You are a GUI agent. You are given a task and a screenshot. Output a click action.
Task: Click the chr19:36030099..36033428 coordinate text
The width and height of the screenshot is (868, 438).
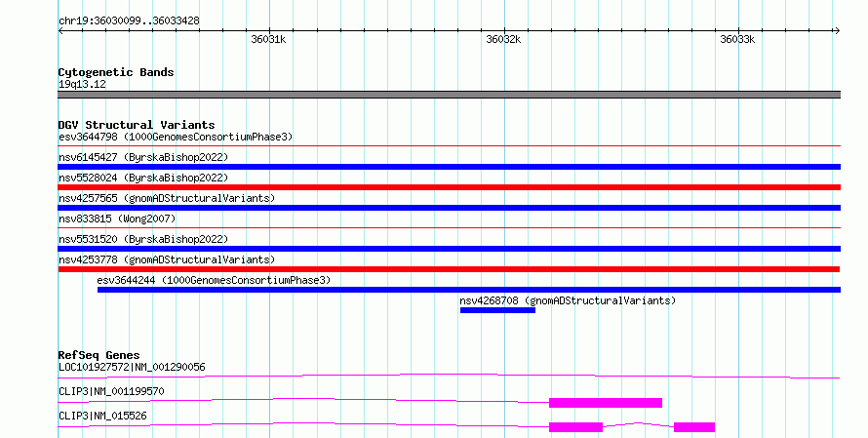129,20
